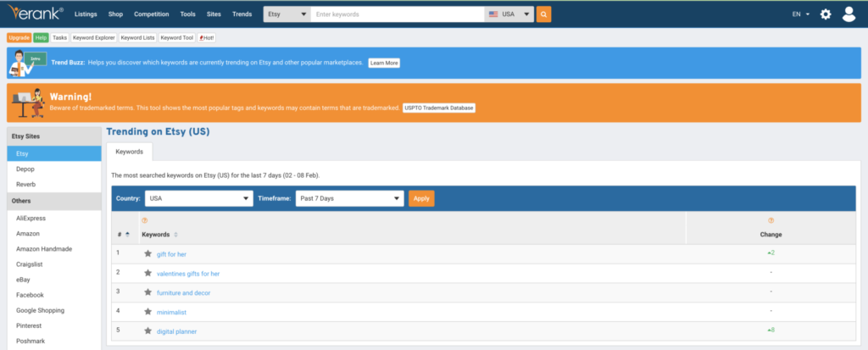Star the 'valentines gifts for her' keyword
The width and height of the screenshot is (868, 350).
pyautogui.click(x=147, y=273)
